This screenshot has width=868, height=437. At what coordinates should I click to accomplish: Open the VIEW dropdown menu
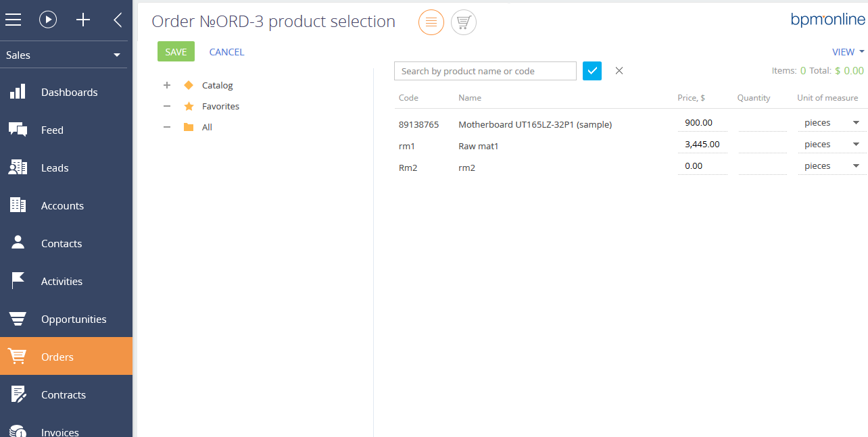coord(848,52)
